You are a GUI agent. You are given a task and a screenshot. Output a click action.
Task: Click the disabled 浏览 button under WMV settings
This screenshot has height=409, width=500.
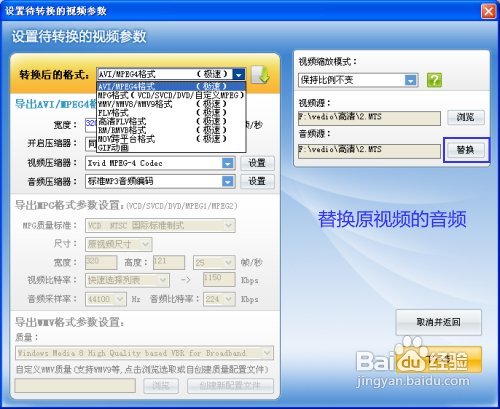click(x=161, y=386)
